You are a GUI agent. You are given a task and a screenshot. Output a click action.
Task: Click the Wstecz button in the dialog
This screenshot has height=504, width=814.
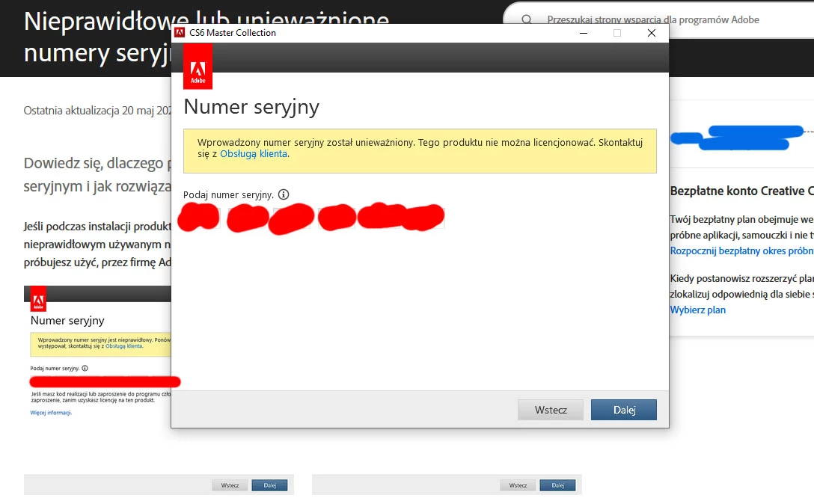551,410
